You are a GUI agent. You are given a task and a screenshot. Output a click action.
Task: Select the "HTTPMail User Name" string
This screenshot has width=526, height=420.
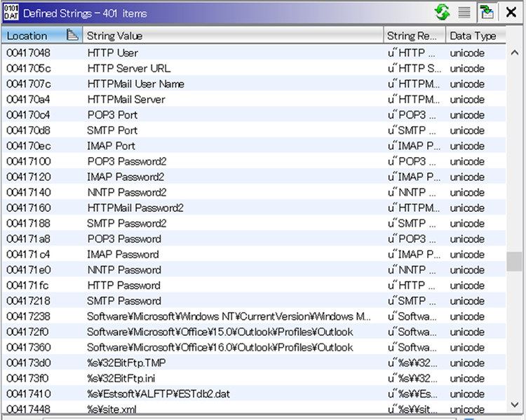(x=136, y=84)
